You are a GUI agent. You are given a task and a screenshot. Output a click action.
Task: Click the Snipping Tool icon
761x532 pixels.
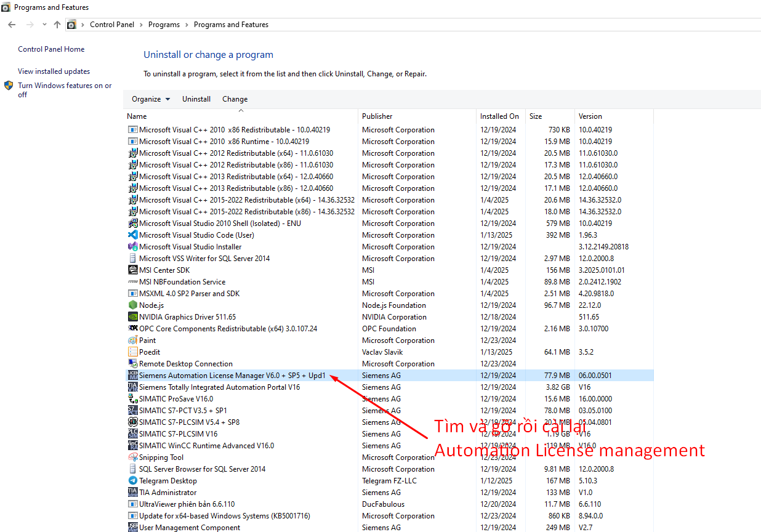point(132,457)
